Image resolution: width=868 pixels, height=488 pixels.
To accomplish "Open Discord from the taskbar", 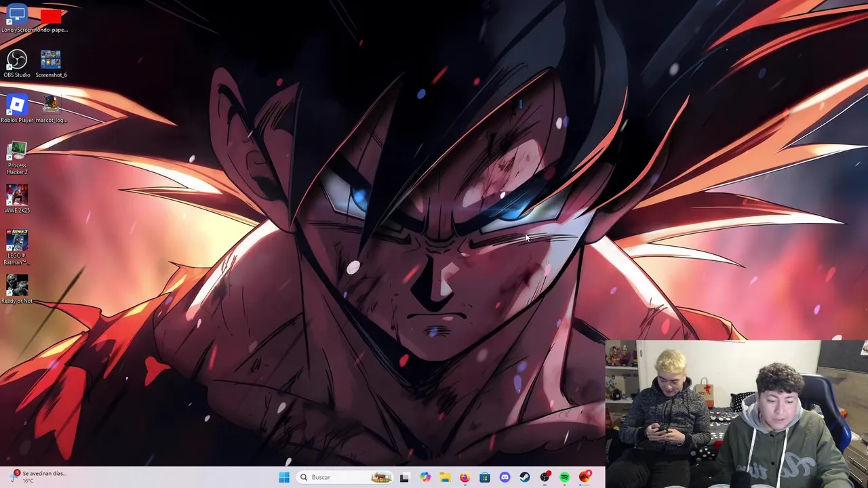I will 505,477.
